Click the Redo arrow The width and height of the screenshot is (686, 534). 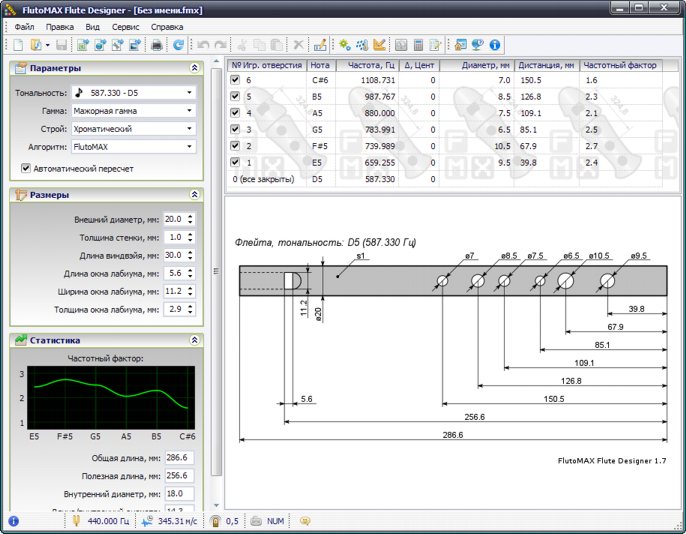tap(220, 45)
